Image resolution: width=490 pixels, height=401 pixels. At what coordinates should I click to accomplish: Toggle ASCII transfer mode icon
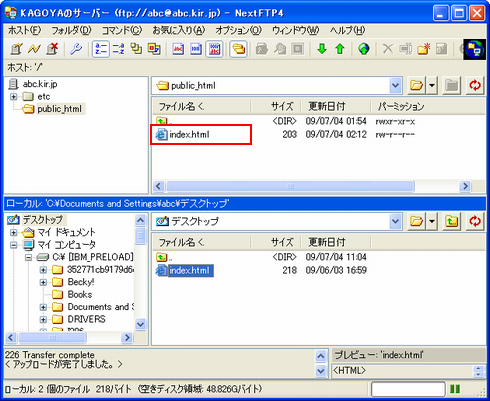click(178, 49)
